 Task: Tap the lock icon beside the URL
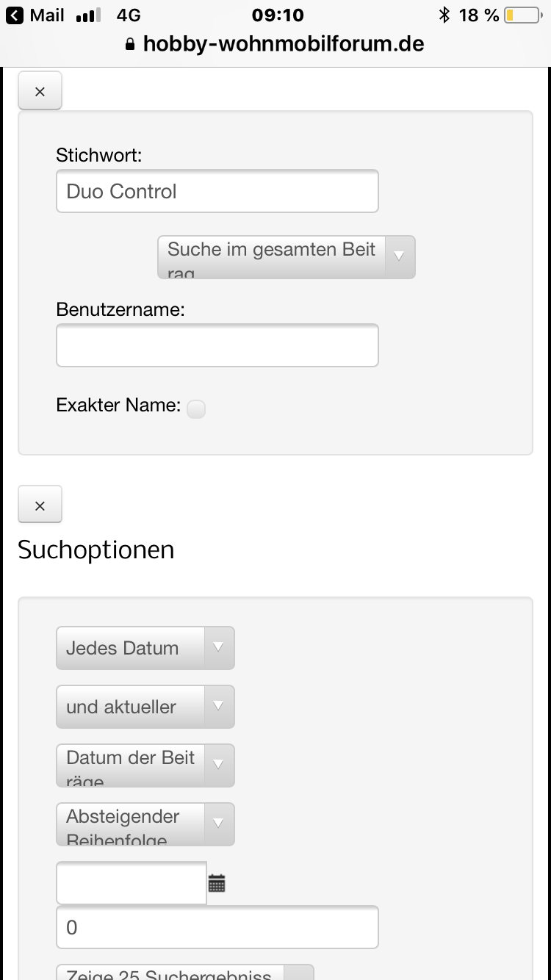[x=131, y=44]
